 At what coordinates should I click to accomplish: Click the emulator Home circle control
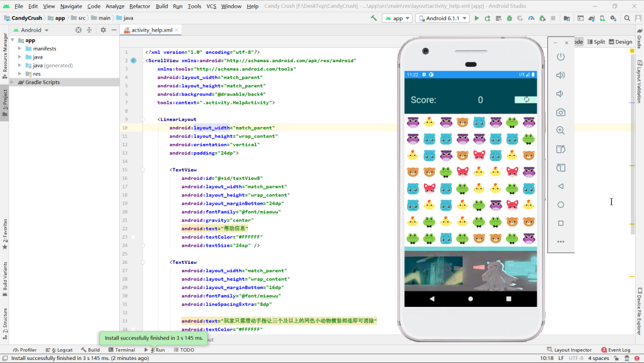click(561, 205)
